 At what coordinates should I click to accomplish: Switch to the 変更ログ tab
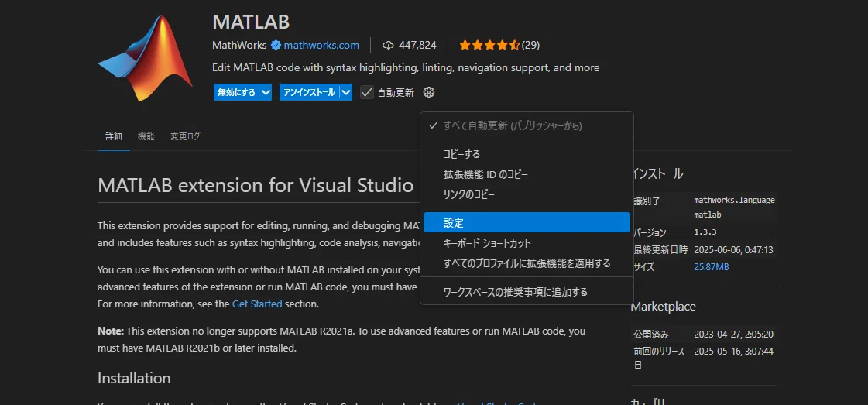pyautogui.click(x=185, y=136)
